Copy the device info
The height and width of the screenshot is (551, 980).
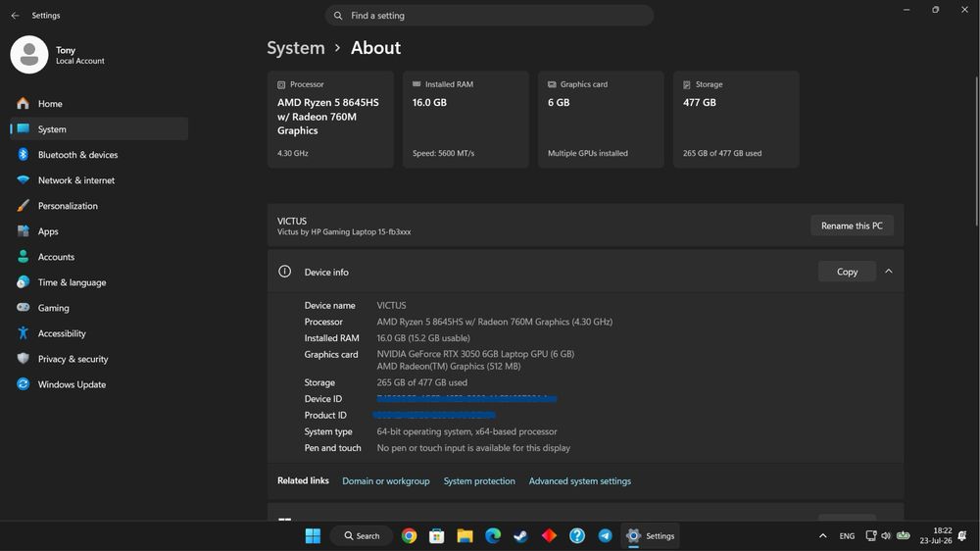pyautogui.click(x=847, y=272)
